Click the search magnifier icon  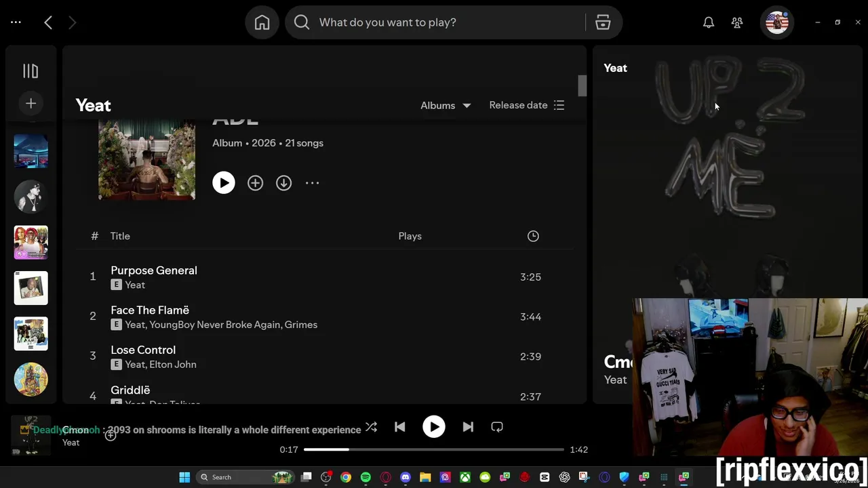[302, 22]
